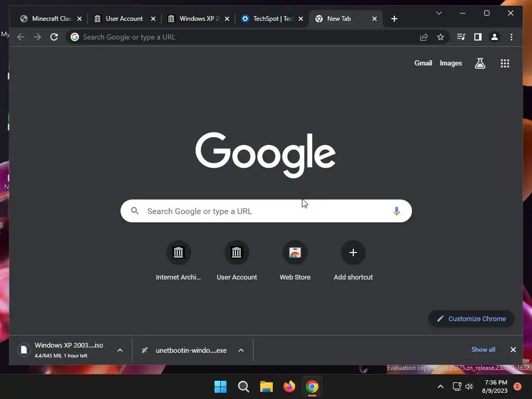The image size is (532, 399).
Task: Open network status tray icon
Action: click(x=457, y=387)
